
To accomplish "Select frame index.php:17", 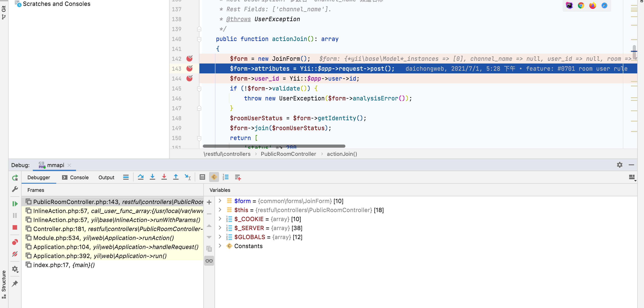I will tap(112, 265).
